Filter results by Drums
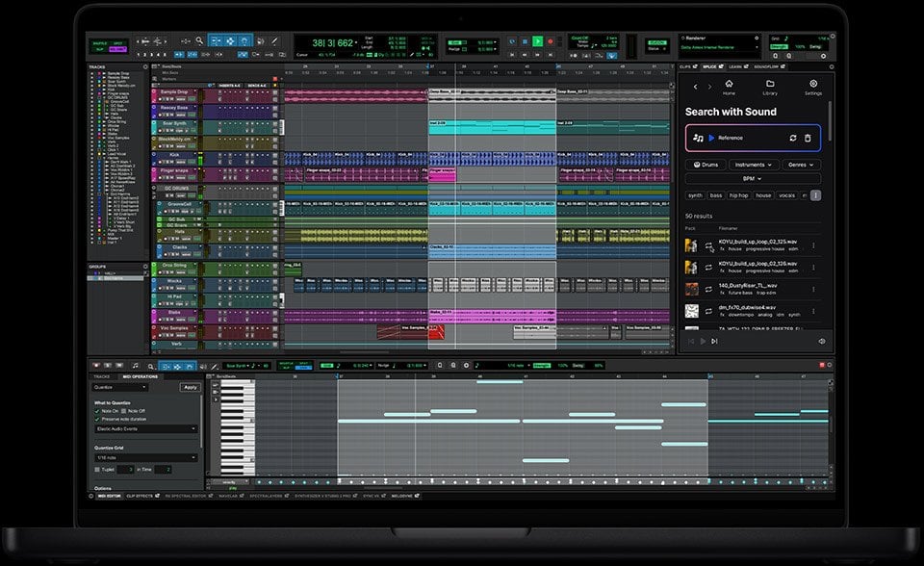The image size is (924, 566). pyautogui.click(x=706, y=165)
